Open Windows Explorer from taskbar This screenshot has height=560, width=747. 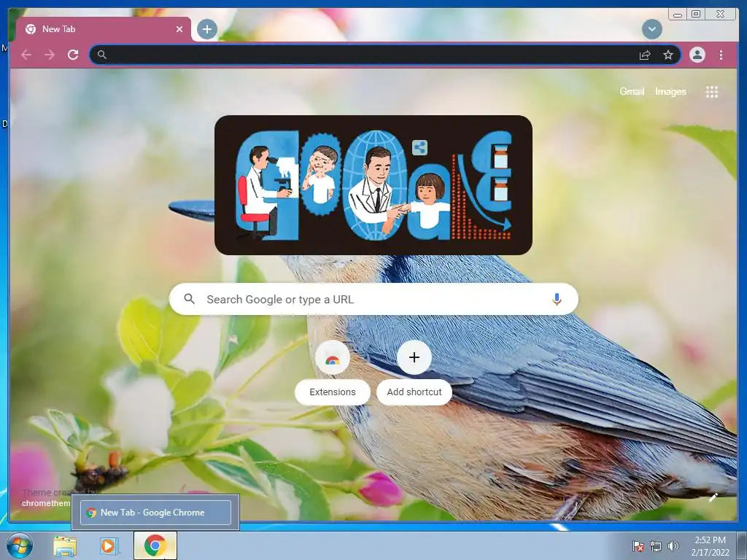coord(65,545)
